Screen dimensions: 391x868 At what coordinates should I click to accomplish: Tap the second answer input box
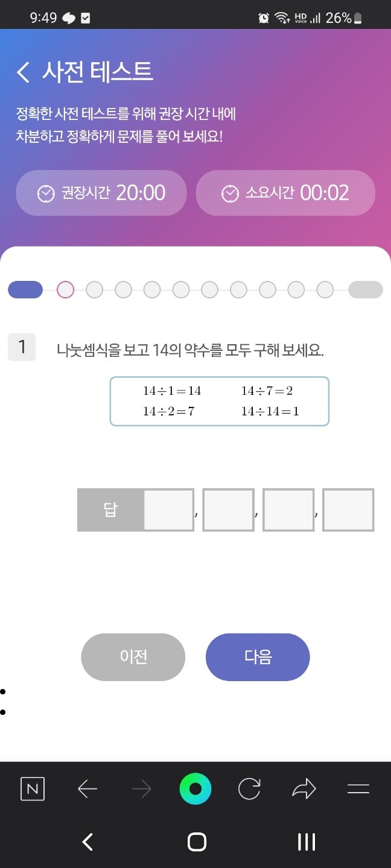click(228, 510)
